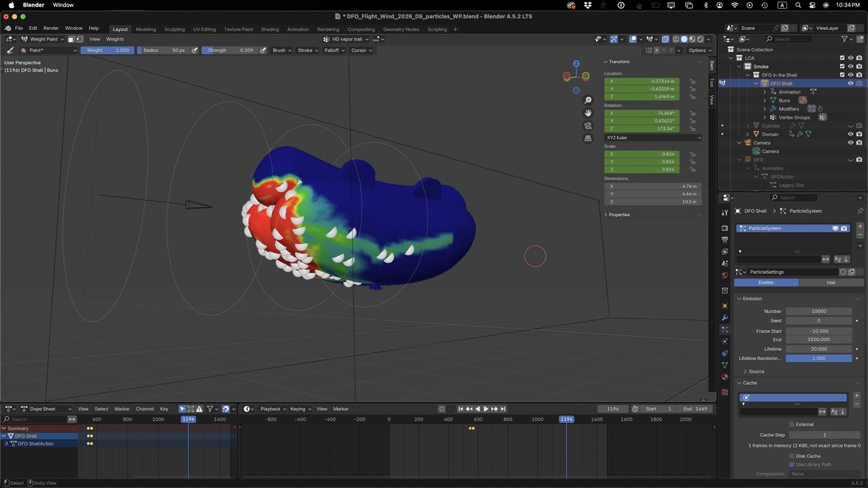Jump to the timeline's last frame
The width and height of the screenshot is (868, 488).
tap(502, 409)
